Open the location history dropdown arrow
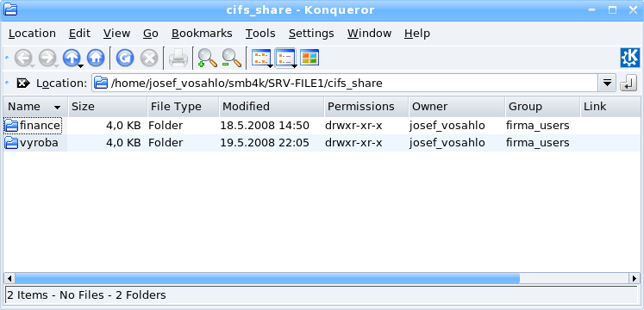This screenshot has width=644, height=310. [607, 84]
